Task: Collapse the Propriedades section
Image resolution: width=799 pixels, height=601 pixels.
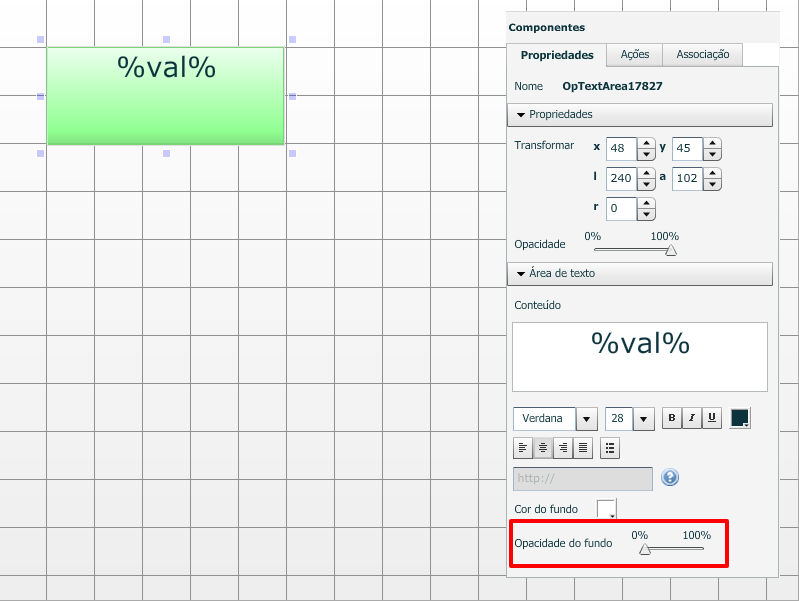Action: tap(522, 115)
